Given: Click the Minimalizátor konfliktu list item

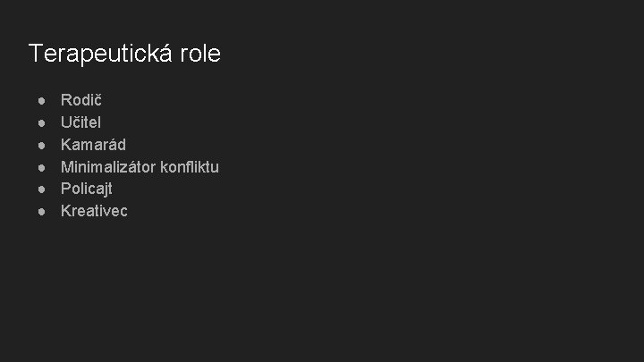Looking at the screenshot, I should [140, 167].
